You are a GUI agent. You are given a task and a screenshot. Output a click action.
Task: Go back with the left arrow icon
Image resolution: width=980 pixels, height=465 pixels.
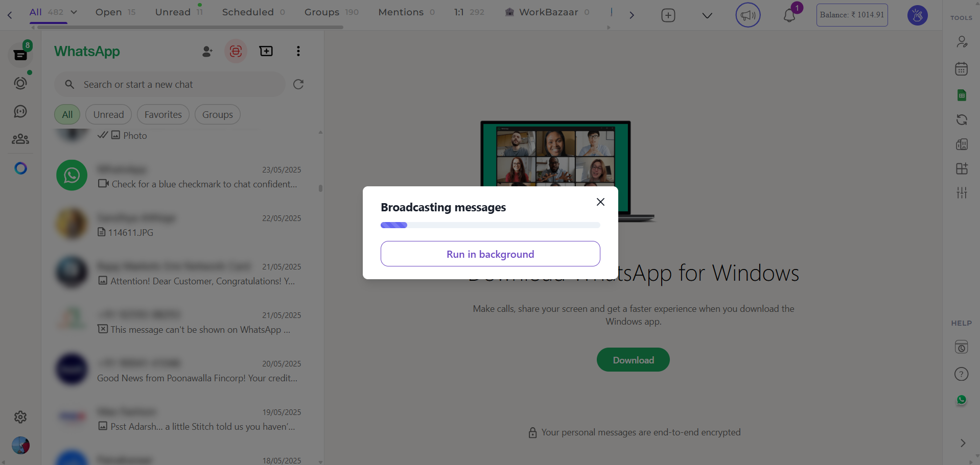click(10, 15)
